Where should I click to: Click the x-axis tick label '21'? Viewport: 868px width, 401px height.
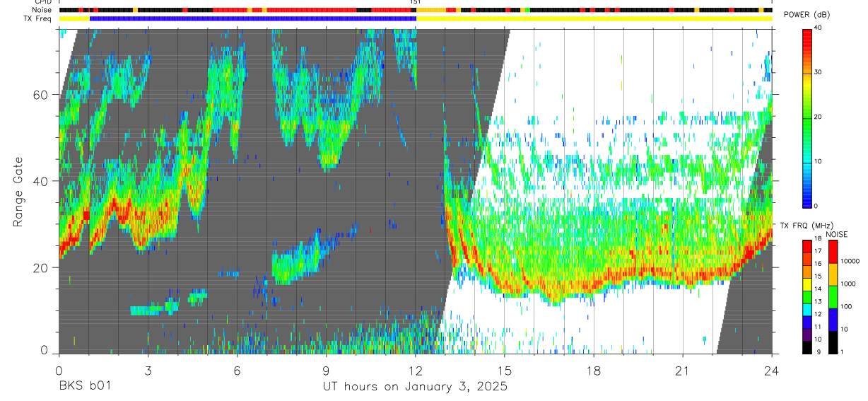[683, 369]
